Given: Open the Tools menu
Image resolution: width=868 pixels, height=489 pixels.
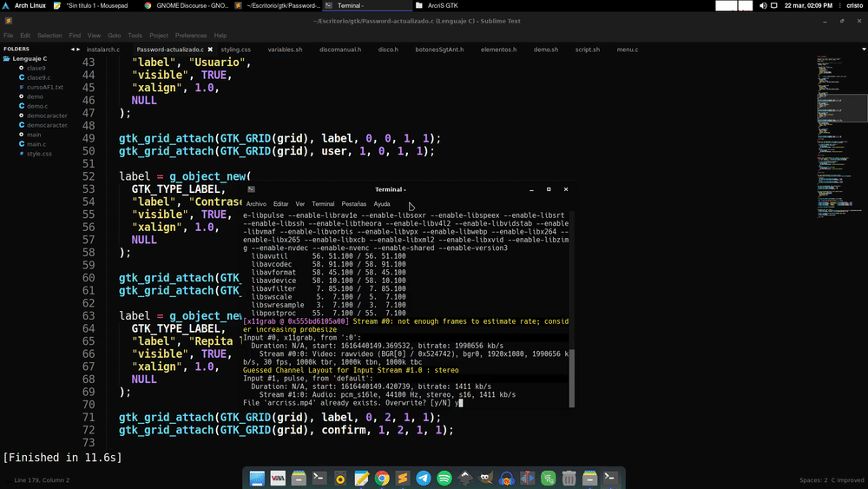Looking at the screenshot, I should coord(135,36).
